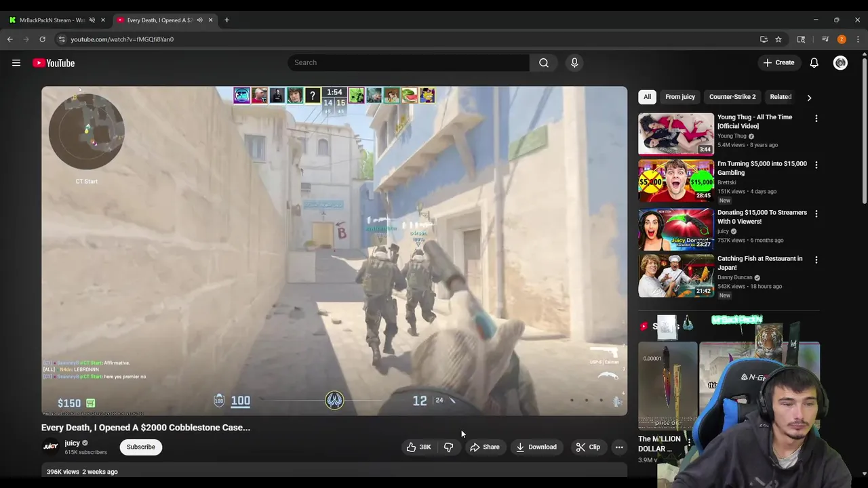The image size is (868, 488).
Task: View site information icon in address bar
Action: tap(62, 39)
